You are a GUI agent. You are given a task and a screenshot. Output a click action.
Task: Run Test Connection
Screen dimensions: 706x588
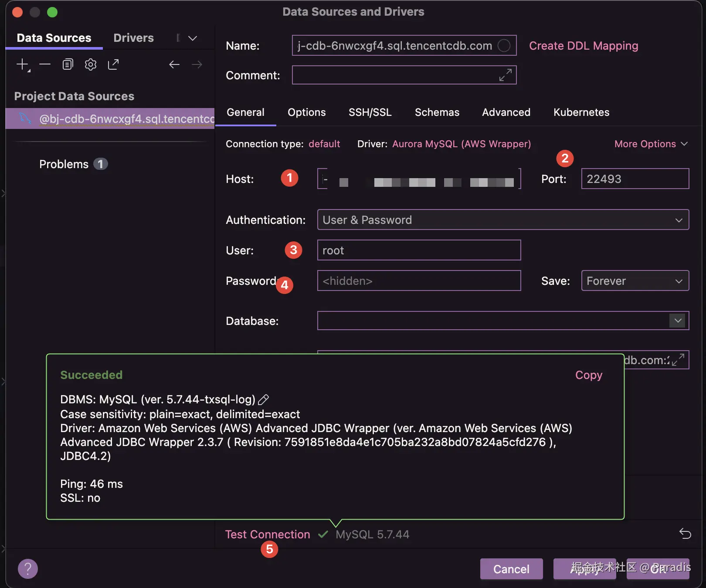pos(267,534)
